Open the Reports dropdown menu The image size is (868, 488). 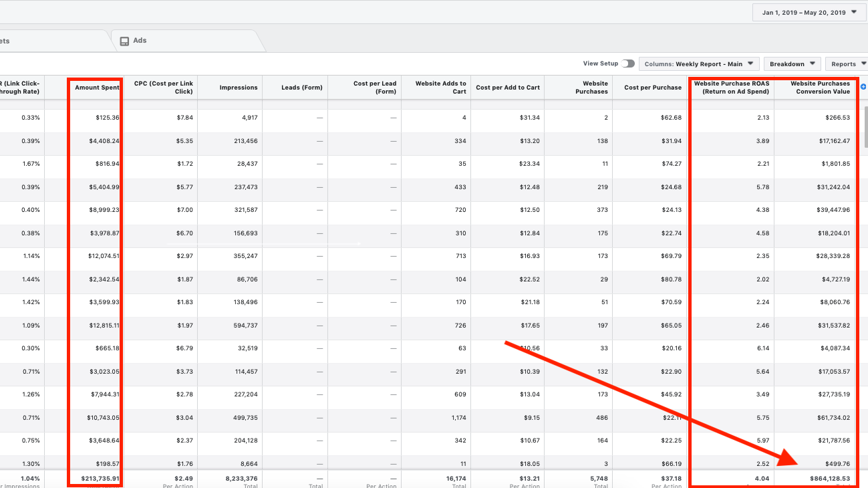point(847,64)
